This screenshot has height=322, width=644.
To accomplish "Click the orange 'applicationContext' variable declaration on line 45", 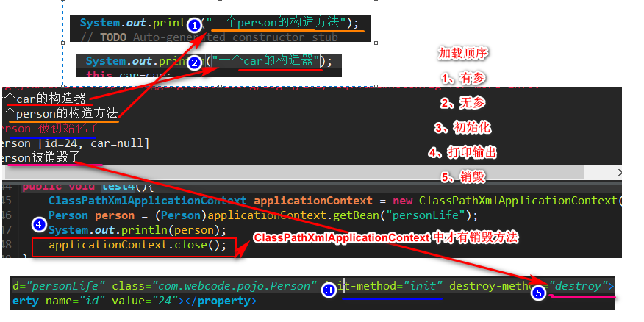I will point(313,201).
